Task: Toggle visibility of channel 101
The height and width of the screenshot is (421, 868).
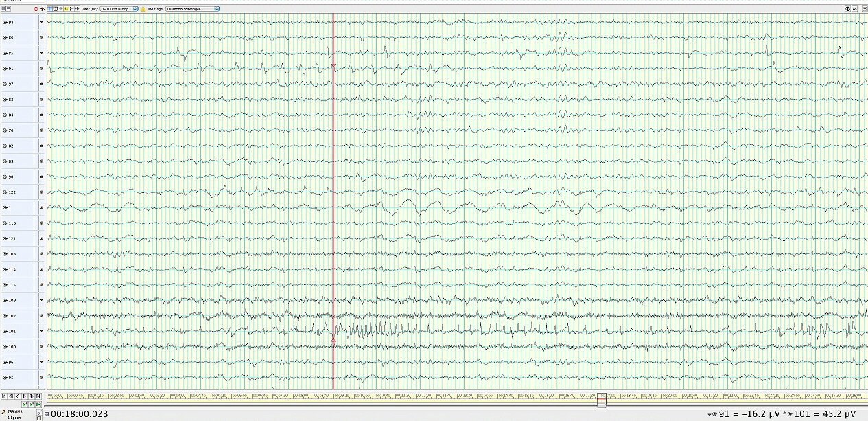Action: pos(5,331)
